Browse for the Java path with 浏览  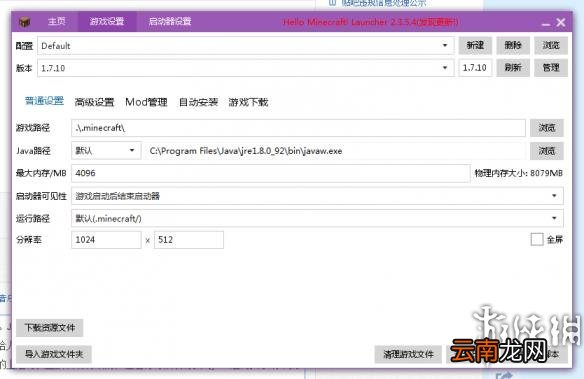(547, 151)
